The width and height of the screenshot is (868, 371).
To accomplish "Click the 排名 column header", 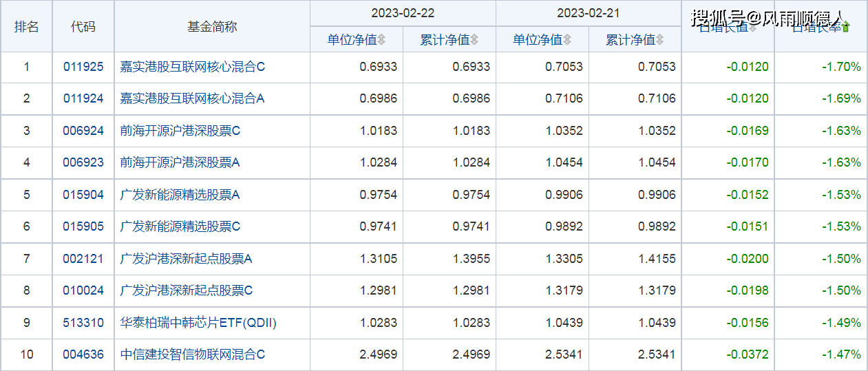I will pyautogui.click(x=26, y=26).
